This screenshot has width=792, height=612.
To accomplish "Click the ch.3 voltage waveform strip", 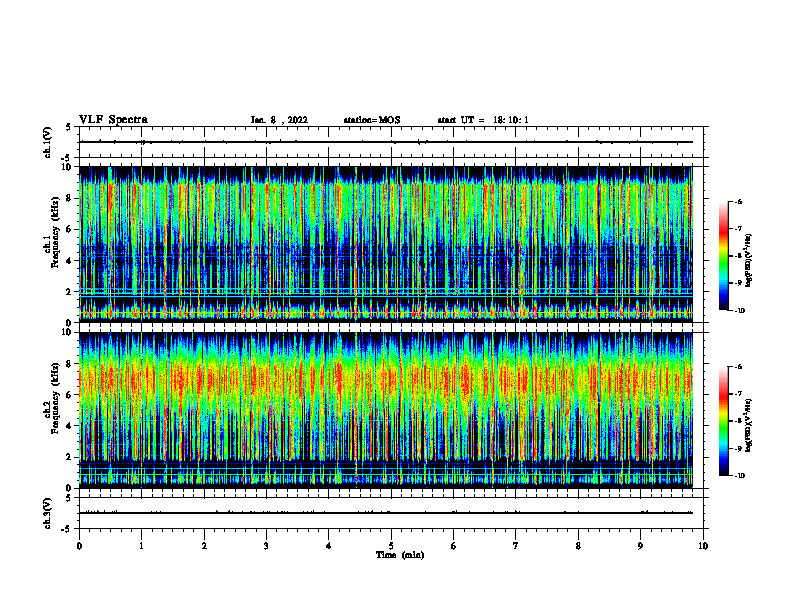I will pyautogui.click(x=391, y=513).
